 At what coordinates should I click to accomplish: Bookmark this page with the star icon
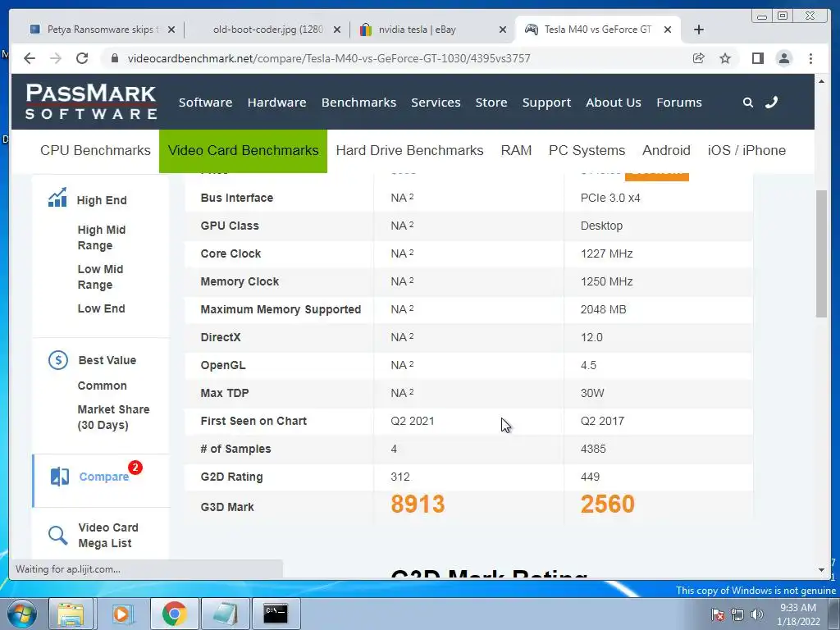tap(725, 58)
